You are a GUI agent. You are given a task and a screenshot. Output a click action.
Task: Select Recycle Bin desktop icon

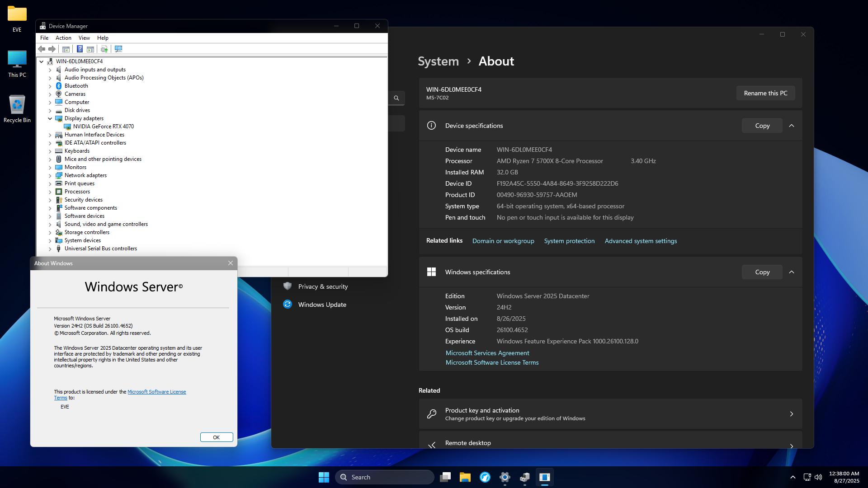17,109
